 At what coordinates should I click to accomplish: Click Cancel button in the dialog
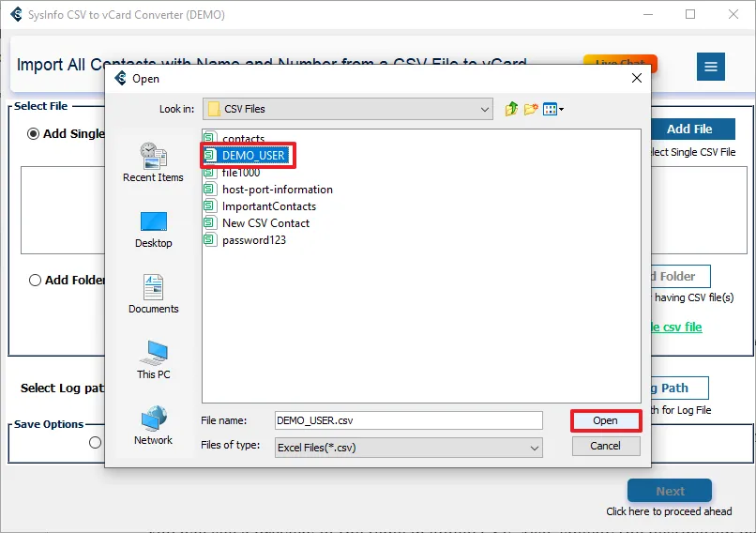tap(606, 446)
